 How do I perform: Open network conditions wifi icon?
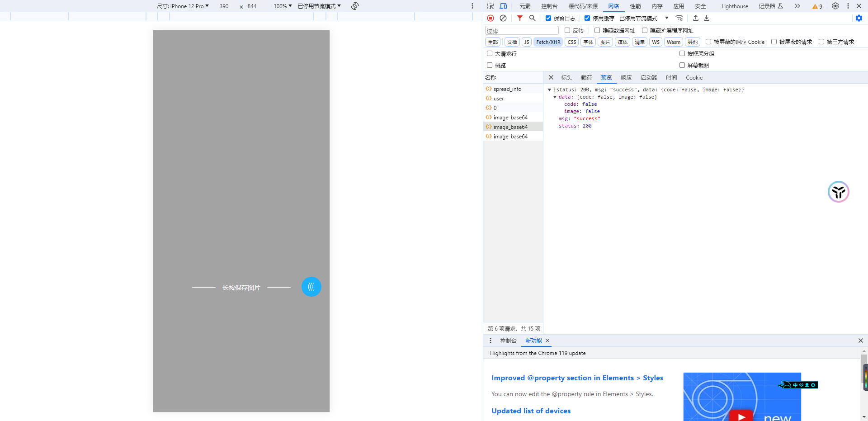click(679, 18)
